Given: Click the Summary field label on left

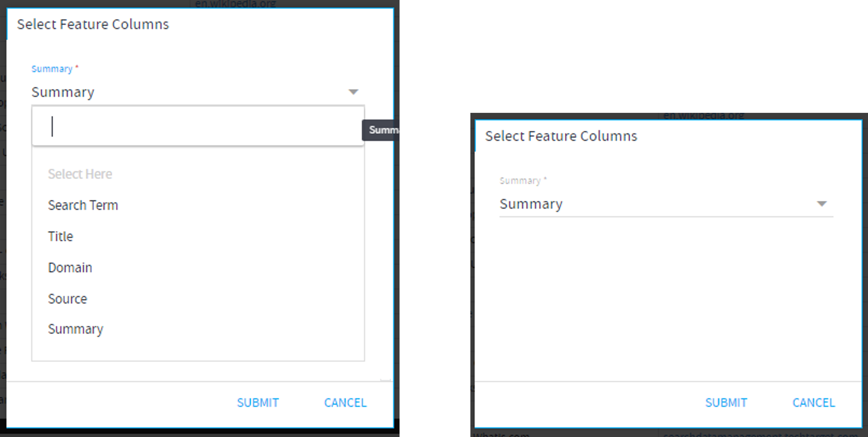Looking at the screenshot, I should point(52,69).
